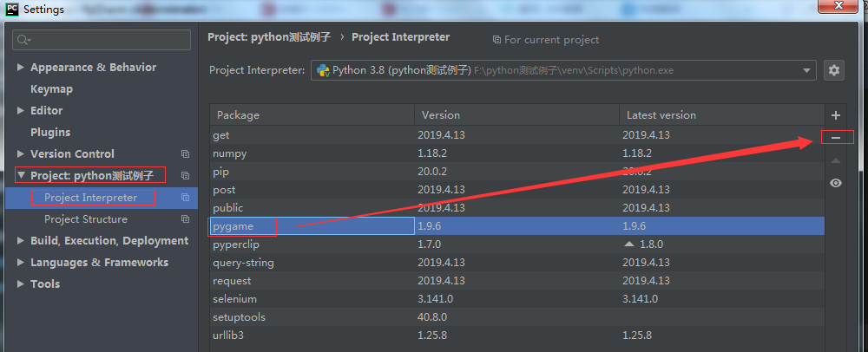
Task: Select the query-string package row
Action: tap(517, 262)
